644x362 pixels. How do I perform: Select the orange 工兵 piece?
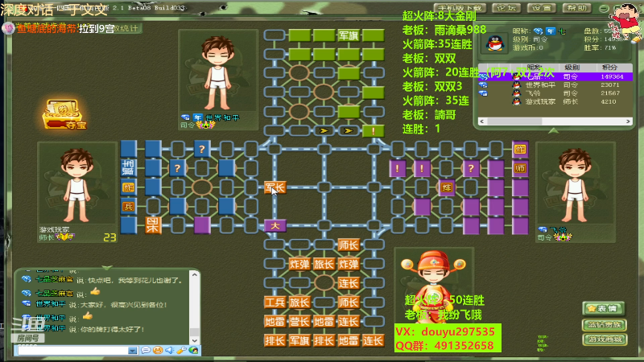pyautogui.click(x=275, y=302)
